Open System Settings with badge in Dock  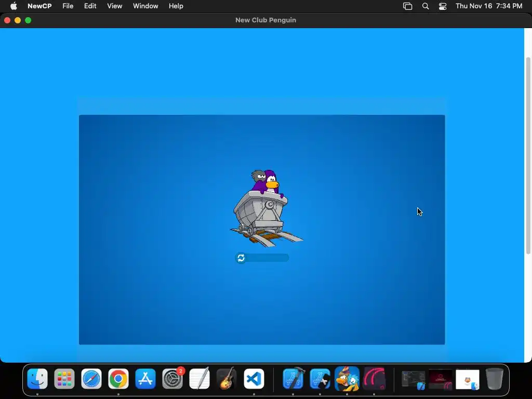(172, 379)
